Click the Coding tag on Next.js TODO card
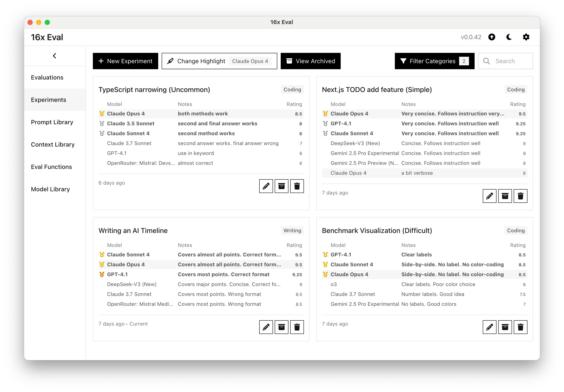Screen dimensions: 564x392 [516, 89]
